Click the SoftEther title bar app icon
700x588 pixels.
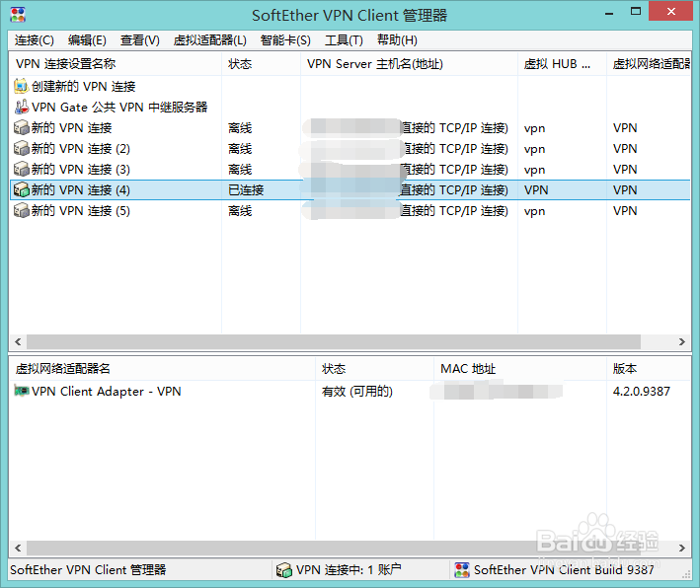point(18,15)
